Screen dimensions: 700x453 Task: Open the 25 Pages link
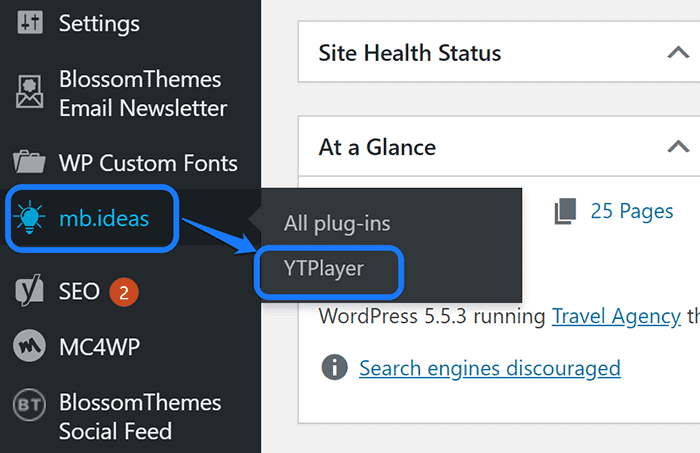click(632, 211)
